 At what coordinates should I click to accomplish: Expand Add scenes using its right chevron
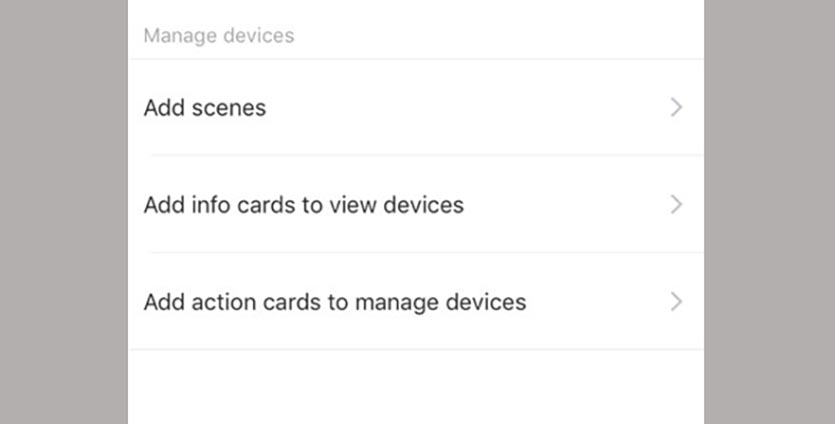pos(676,107)
